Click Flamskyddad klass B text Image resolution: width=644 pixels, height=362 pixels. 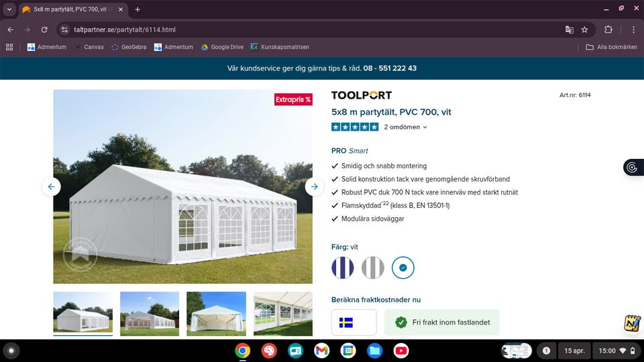click(x=396, y=205)
